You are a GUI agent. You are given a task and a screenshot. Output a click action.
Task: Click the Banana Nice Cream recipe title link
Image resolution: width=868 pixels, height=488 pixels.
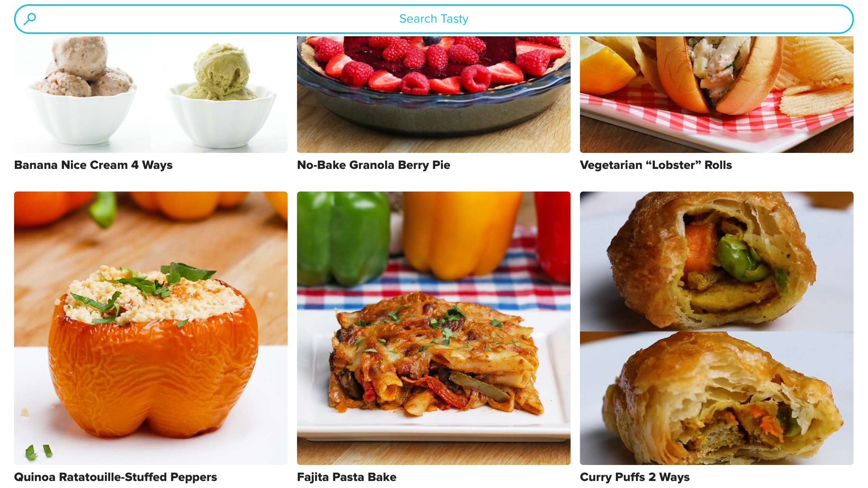coord(93,165)
